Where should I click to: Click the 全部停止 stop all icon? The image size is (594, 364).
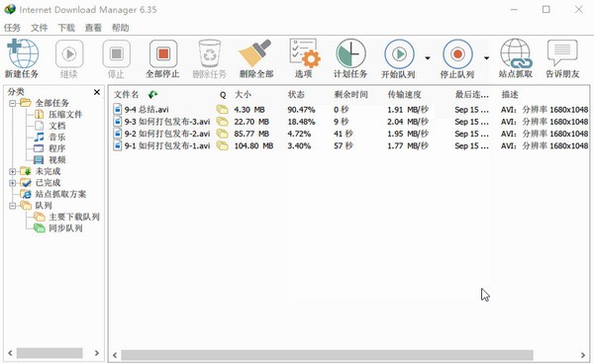pos(163,53)
